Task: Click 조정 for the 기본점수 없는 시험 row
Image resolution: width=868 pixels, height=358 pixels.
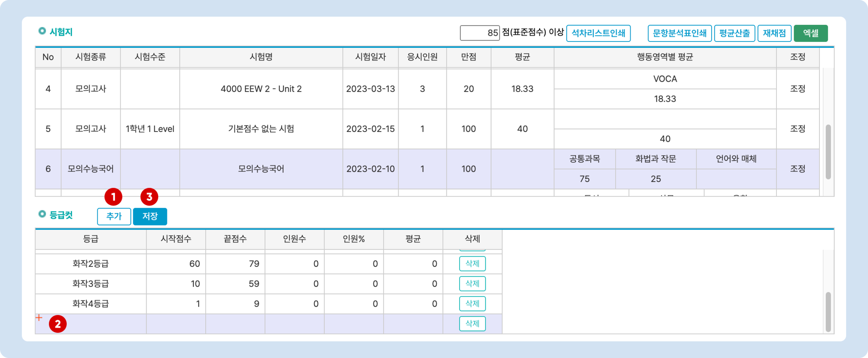Action: [x=798, y=129]
